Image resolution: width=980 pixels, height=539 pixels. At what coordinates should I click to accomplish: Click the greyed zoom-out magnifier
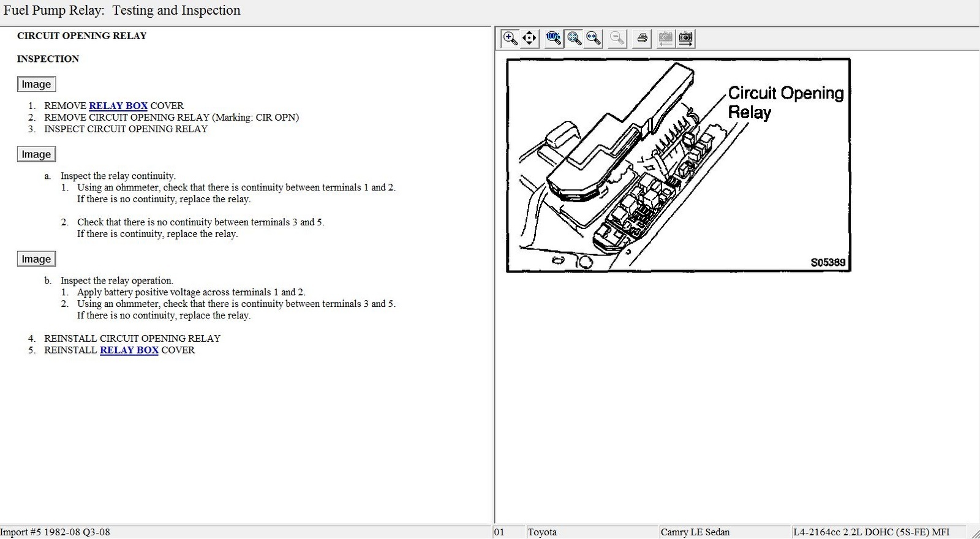coord(617,39)
